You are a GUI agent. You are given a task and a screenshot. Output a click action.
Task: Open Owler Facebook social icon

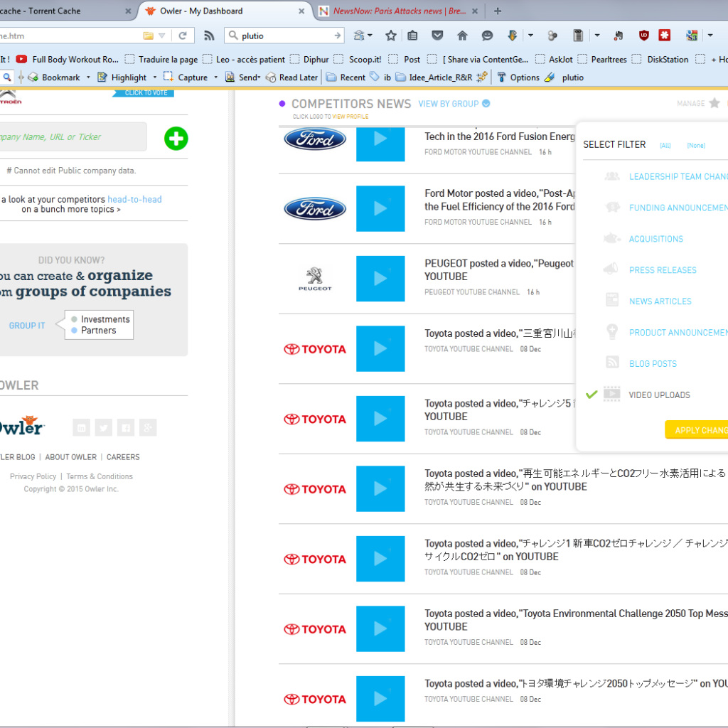tap(126, 427)
